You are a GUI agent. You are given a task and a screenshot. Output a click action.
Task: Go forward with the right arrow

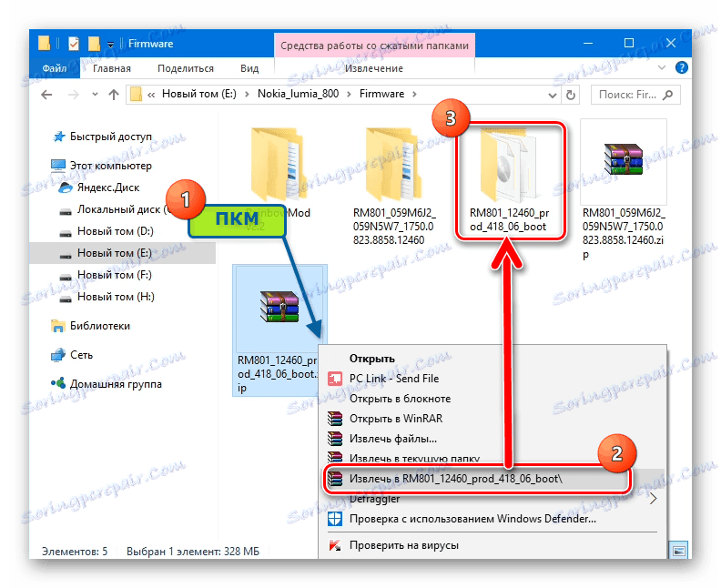click(x=73, y=95)
